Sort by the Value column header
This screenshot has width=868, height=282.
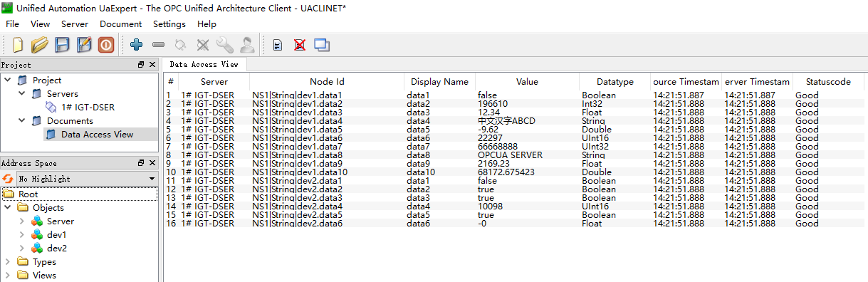[x=527, y=81]
